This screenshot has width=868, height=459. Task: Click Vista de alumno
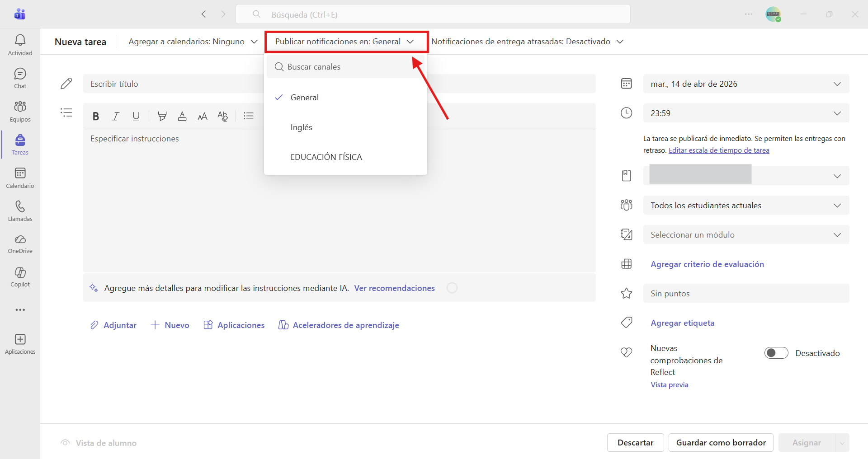(99, 443)
